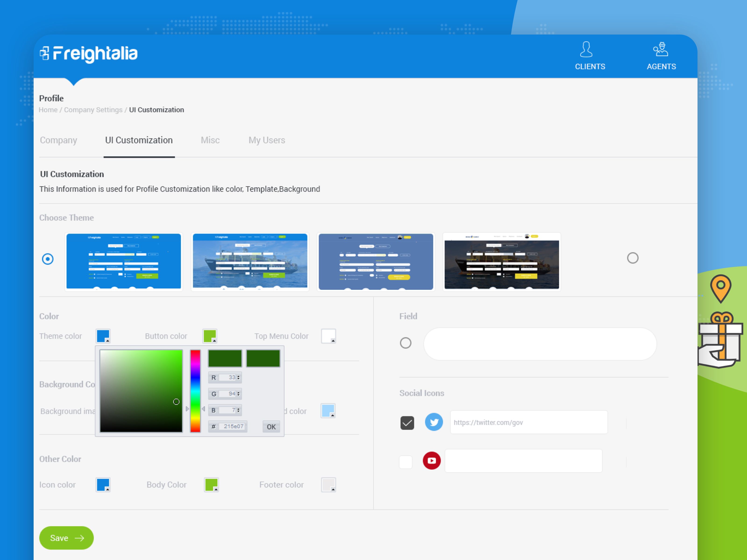
Task: Click the Twitter bird icon
Action: [434, 422]
